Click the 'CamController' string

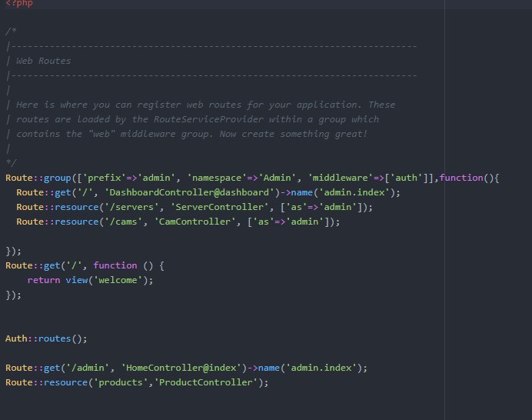click(195, 222)
